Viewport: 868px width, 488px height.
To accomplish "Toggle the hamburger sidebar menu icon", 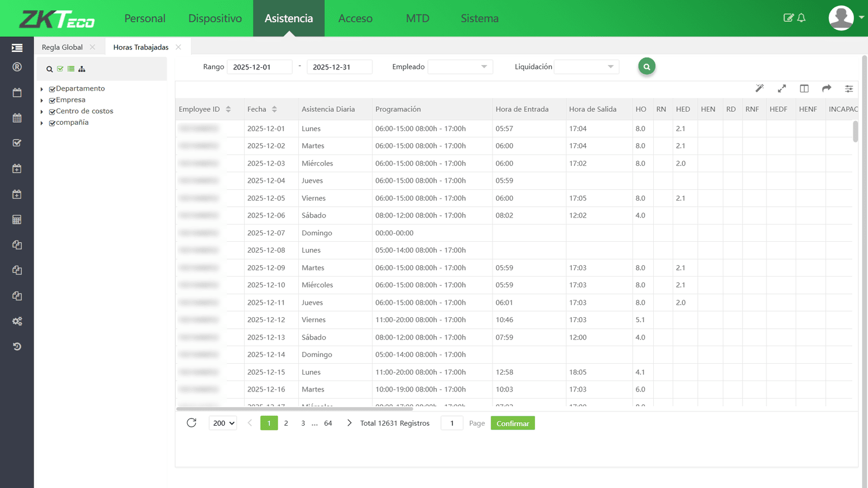I will tap(17, 48).
